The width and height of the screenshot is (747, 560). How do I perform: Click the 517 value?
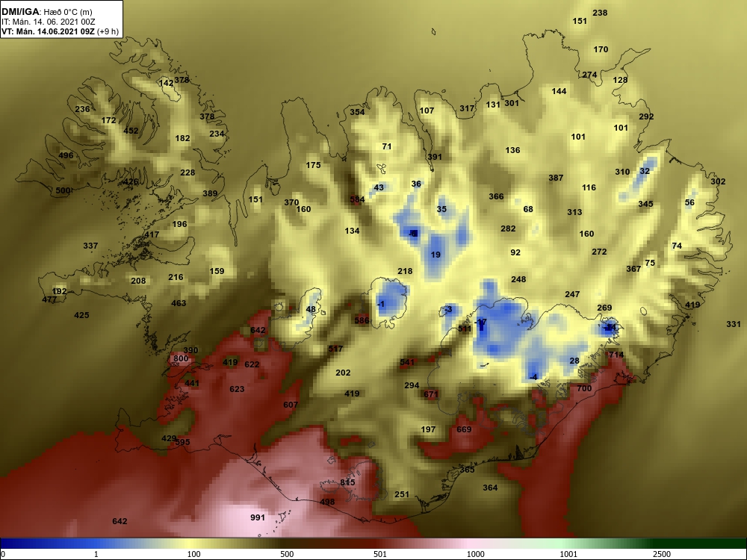coord(335,349)
